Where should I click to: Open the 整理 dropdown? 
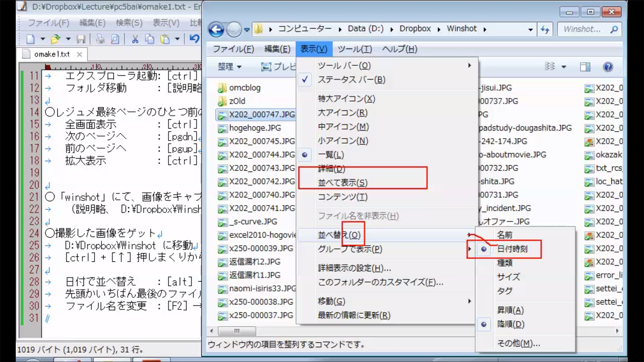point(229,67)
